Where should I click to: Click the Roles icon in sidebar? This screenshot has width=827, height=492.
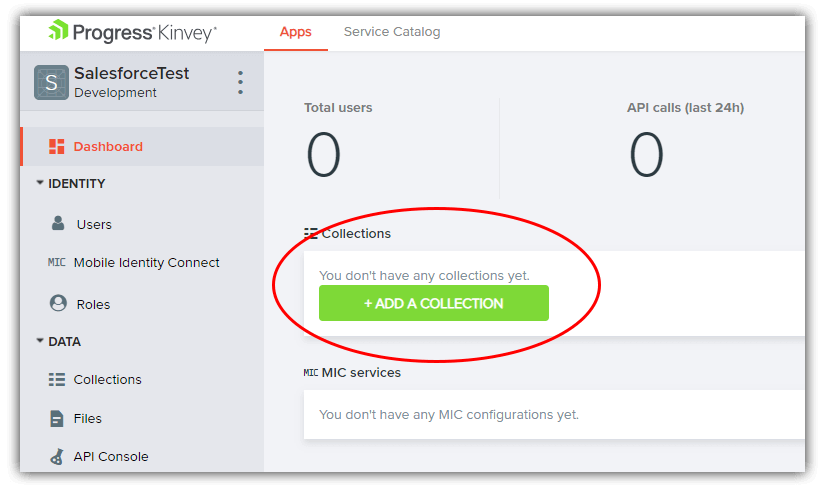(58, 304)
